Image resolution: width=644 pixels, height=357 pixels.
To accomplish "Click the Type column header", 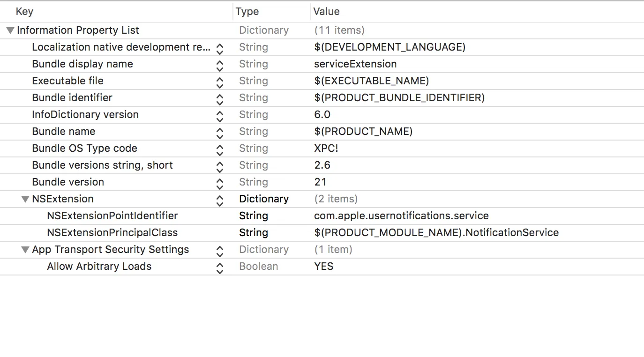I will pyautogui.click(x=247, y=12).
